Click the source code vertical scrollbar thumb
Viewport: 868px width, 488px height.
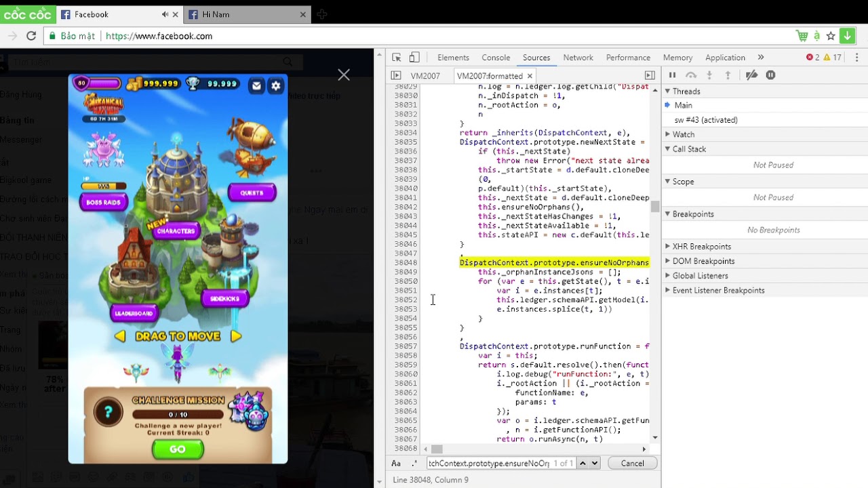[654, 207]
